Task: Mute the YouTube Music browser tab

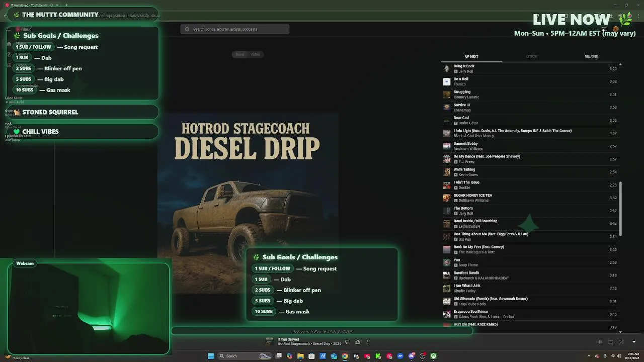Action: [51, 5]
